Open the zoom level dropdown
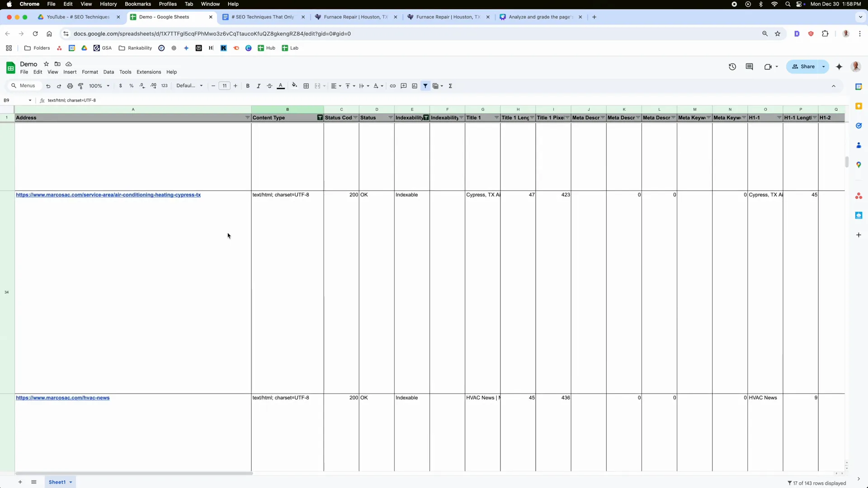Image resolution: width=868 pixels, height=488 pixels. [x=99, y=86]
